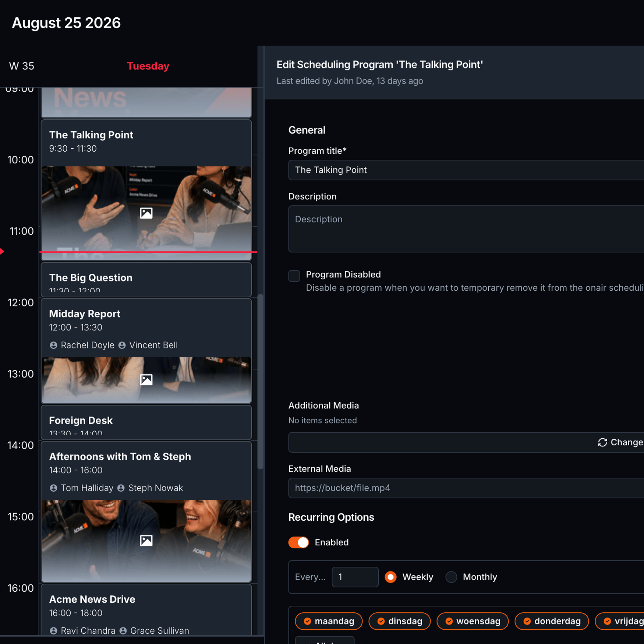Screen dimensions: 644x644
Task: Open the Foreign Desk program card
Action: pos(146,422)
